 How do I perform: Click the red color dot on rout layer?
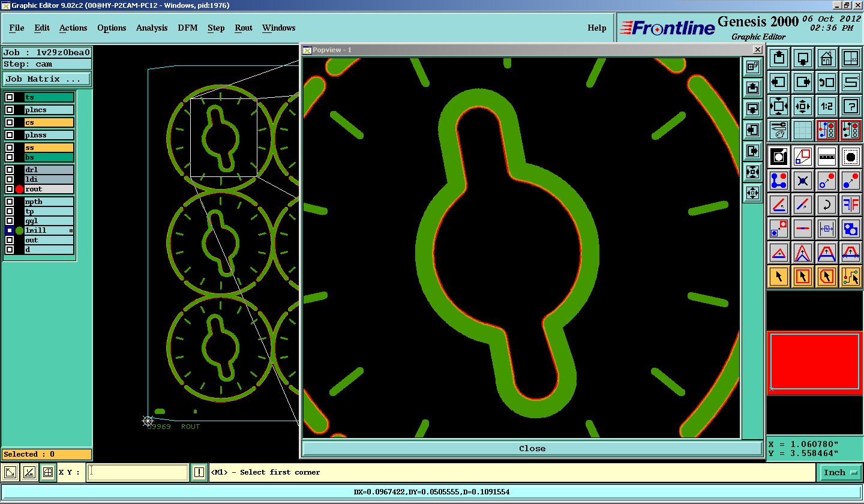coord(19,189)
